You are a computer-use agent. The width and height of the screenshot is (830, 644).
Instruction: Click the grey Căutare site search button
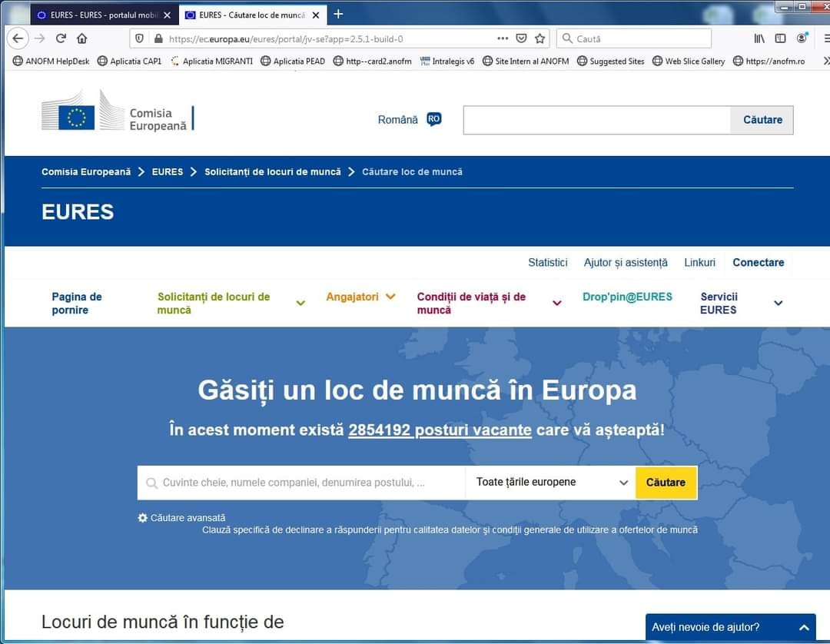[762, 120]
